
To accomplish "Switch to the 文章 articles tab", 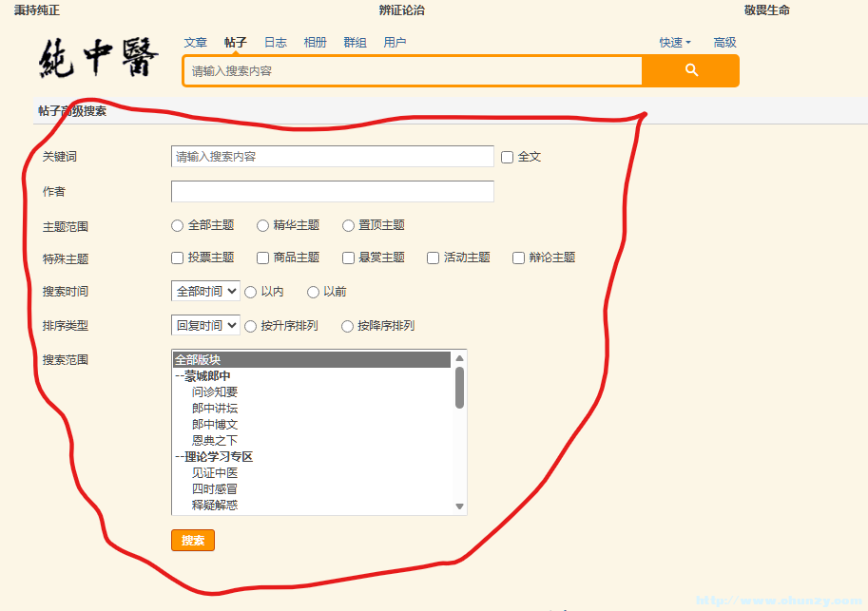I will click(x=195, y=42).
